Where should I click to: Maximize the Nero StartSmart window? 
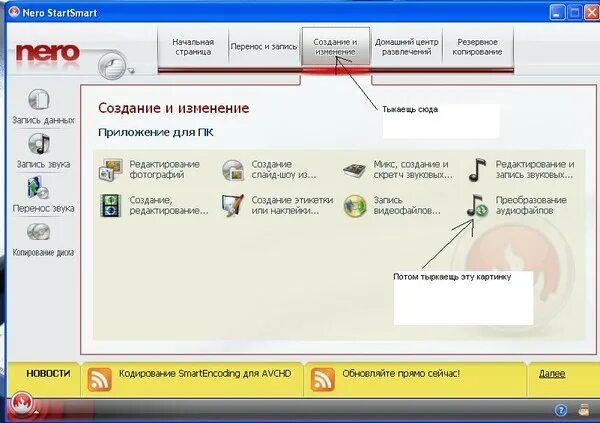click(574, 12)
